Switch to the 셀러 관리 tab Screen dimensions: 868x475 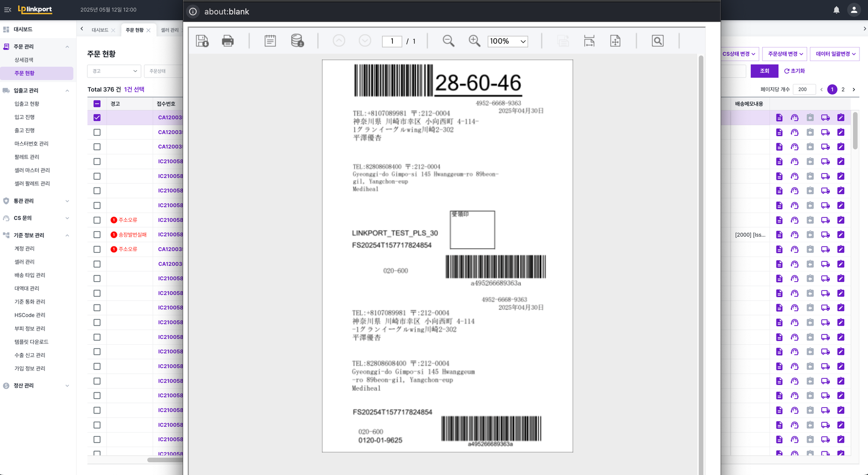point(170,30)
